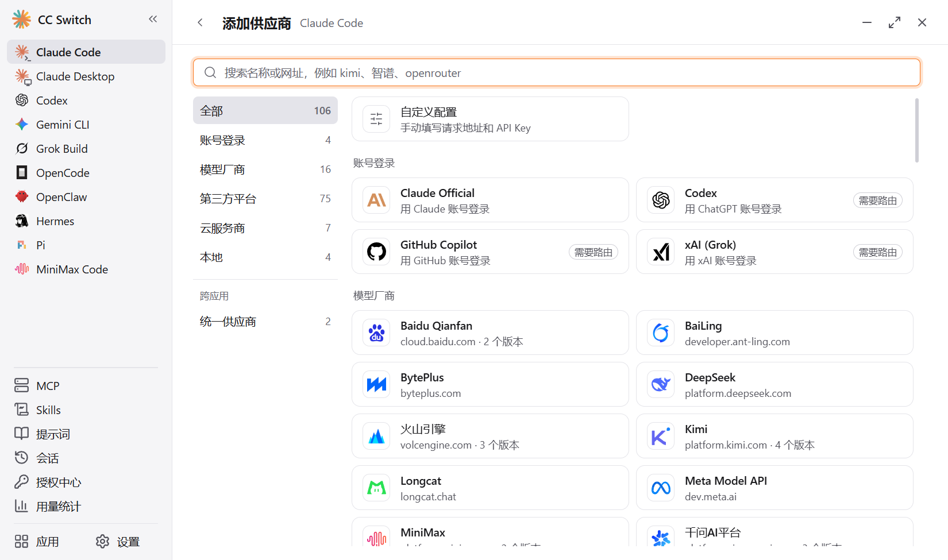Screen dimensions: 948x560
Task: Select Pi app in sidebar
Action: pyautogui.click(x=86, y=245)
